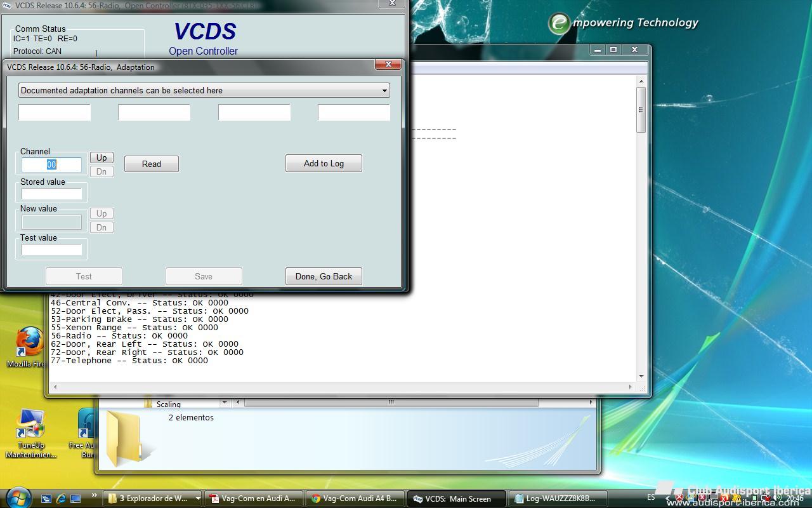812x508 pixels.
Task: Click the Explorer window's horizontal scrollbar thumb
Action: click(391, 402)
